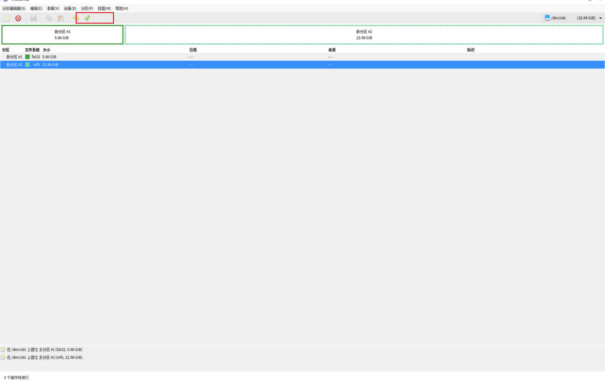Click the Undo last operation icon
The height and width of the screenshot is (383, 605).
(76, 18)
